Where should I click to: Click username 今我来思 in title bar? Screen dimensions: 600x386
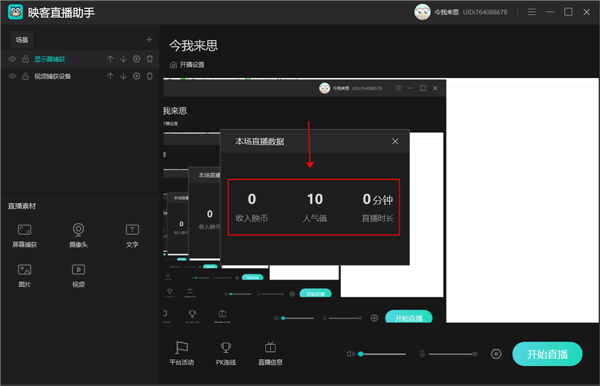(446, 12)
